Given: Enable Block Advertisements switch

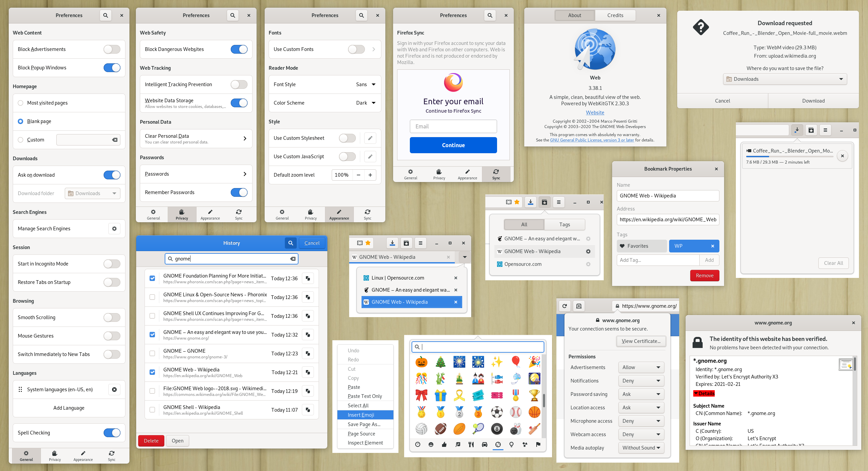Looking at the screenshot, I should (112, 49).
